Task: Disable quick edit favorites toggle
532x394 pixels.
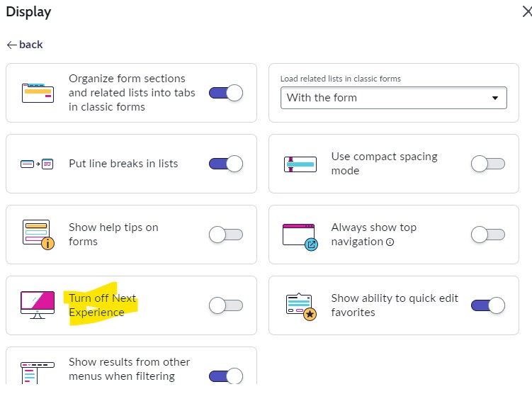Action: [x=488, y=305]
